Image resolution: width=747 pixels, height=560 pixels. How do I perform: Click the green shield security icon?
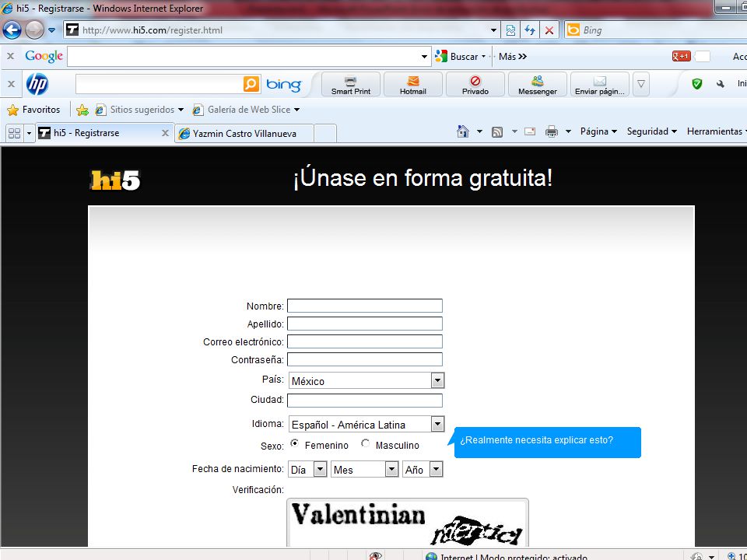697,84
